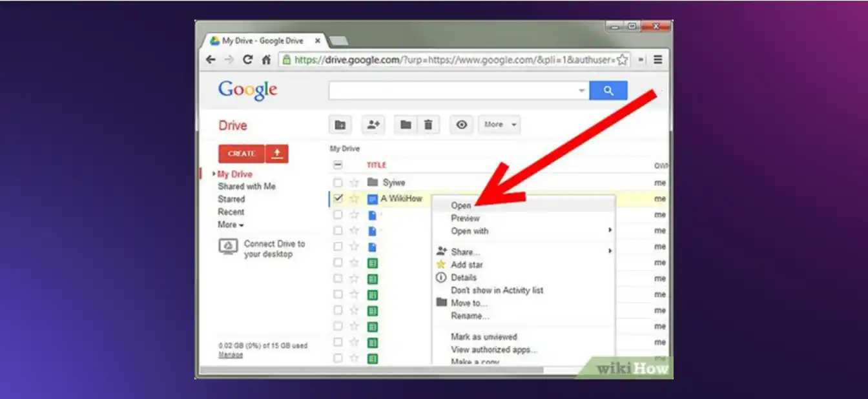Click the Syiwe folder icon
This screenshot has height=399, width=868.
click(x=372, y=182)
